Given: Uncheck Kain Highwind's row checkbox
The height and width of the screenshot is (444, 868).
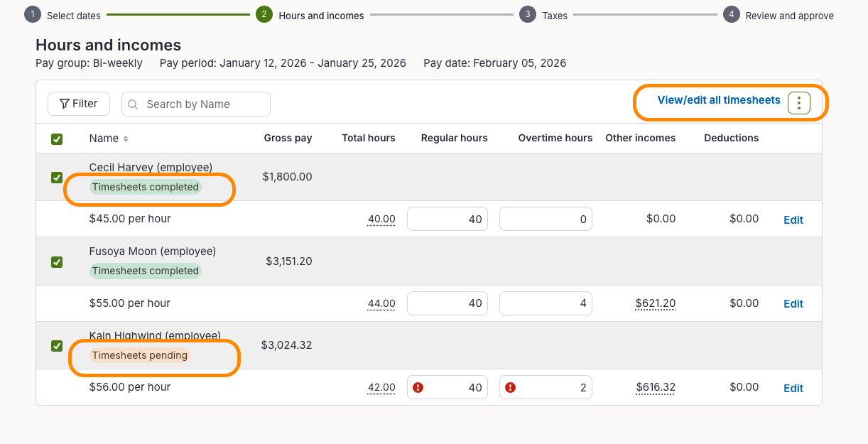Looking at the screenshot, I should pyautogui.click(x=57, y=346).
